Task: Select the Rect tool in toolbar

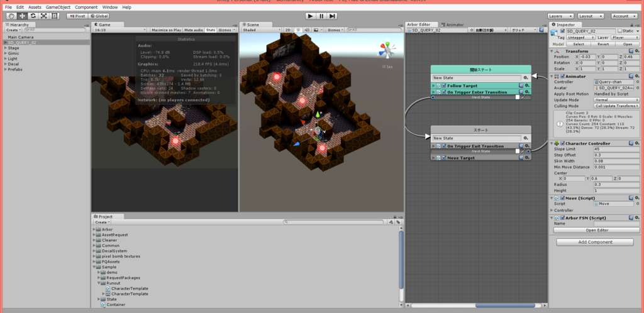Action: click(x=54, y=16)
